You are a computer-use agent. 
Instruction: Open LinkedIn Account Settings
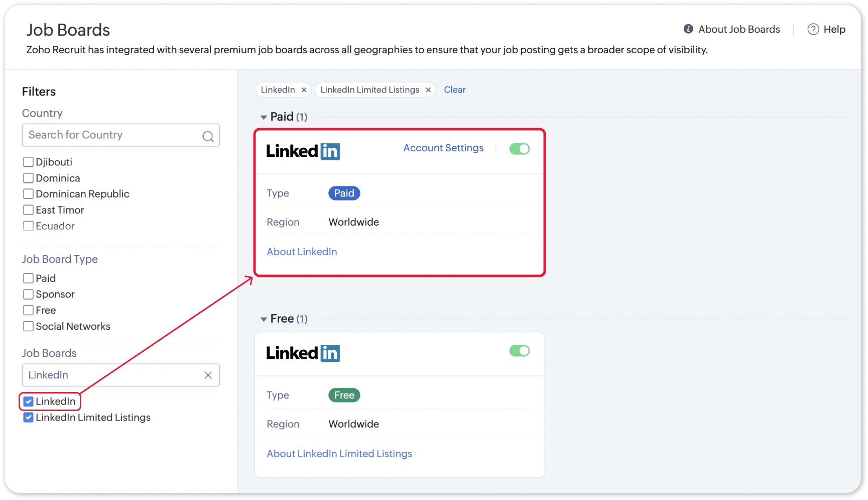tap(443, 148)
